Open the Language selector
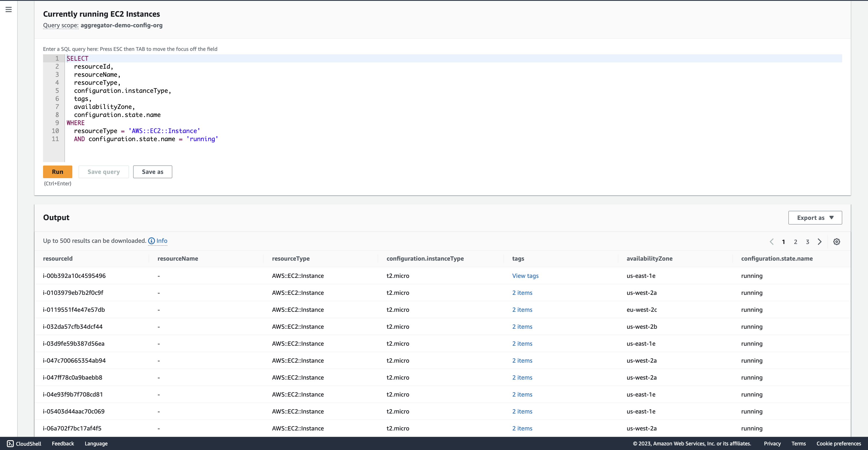 pos(96,444)
